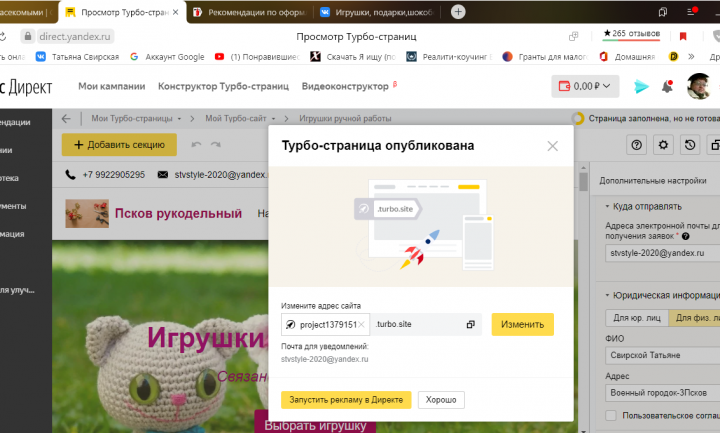Image resolution: width=720 pixels, height=433 pixels.
Task: Open Домашняя bookmark
Action: point(627,57)
